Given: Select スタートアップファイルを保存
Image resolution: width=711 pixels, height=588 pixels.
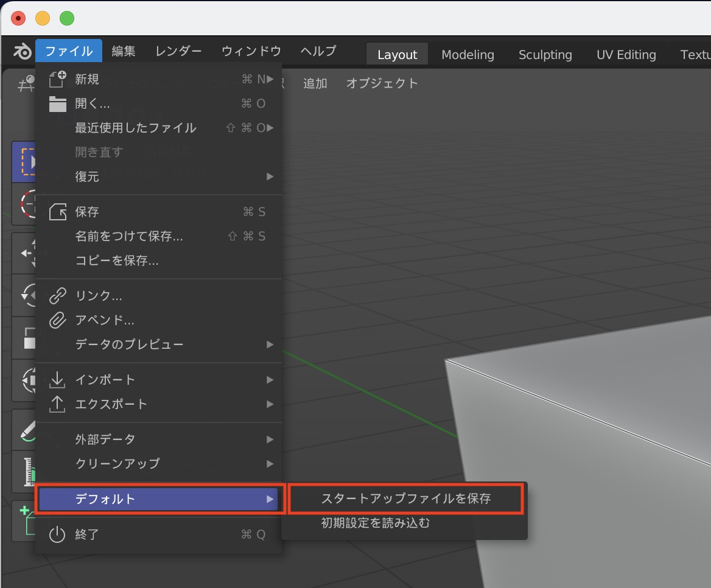Looking at the screenshot, I should tap(405, 499).
